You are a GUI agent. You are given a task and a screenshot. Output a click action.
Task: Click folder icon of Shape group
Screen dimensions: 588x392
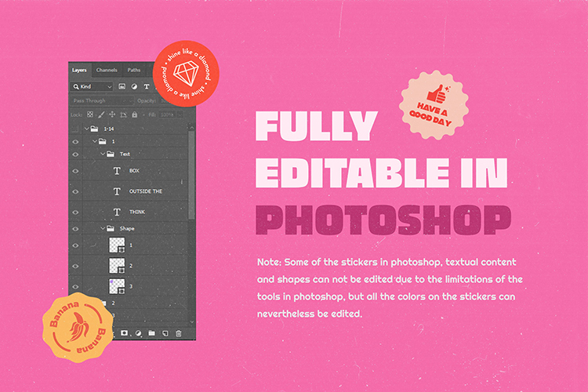(x=111, y=228)
